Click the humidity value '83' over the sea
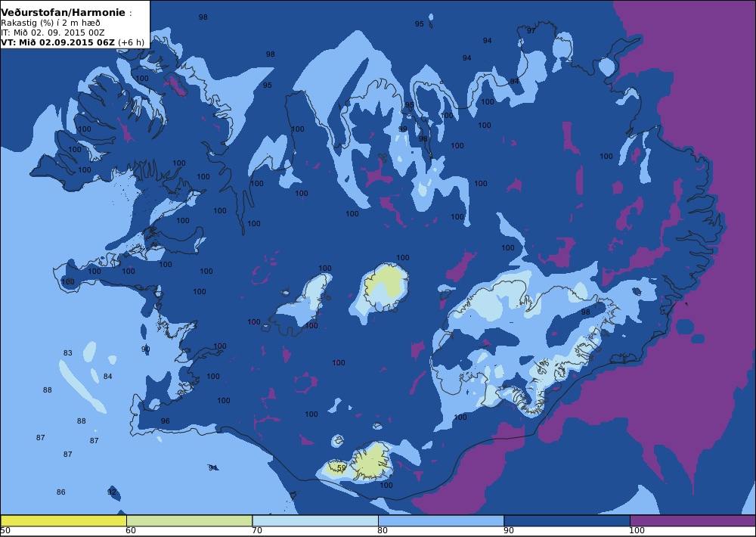The image size is (756, 537). click(x=67, y=352)
